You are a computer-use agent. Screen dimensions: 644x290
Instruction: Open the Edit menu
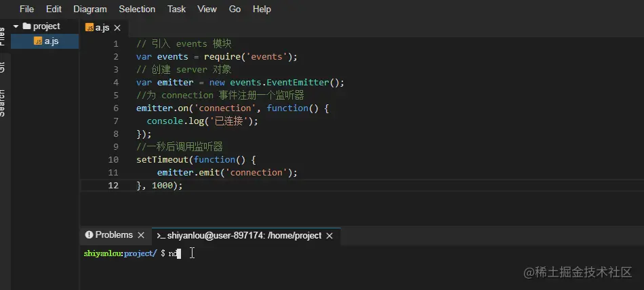(x=54, y=9)
